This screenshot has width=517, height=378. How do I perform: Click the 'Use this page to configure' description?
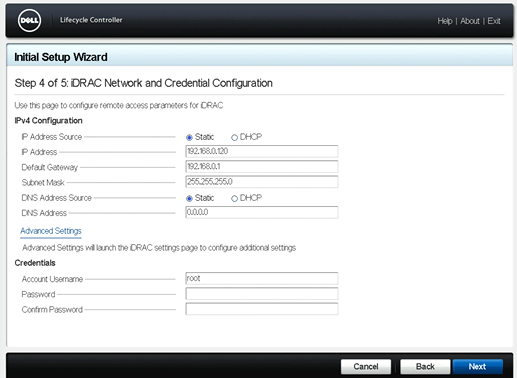[x=119, y=106]
